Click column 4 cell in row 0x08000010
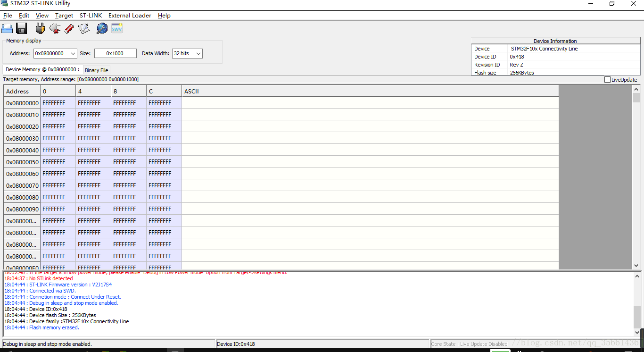This screenshot has height=352, width=644. coord(93,115)
